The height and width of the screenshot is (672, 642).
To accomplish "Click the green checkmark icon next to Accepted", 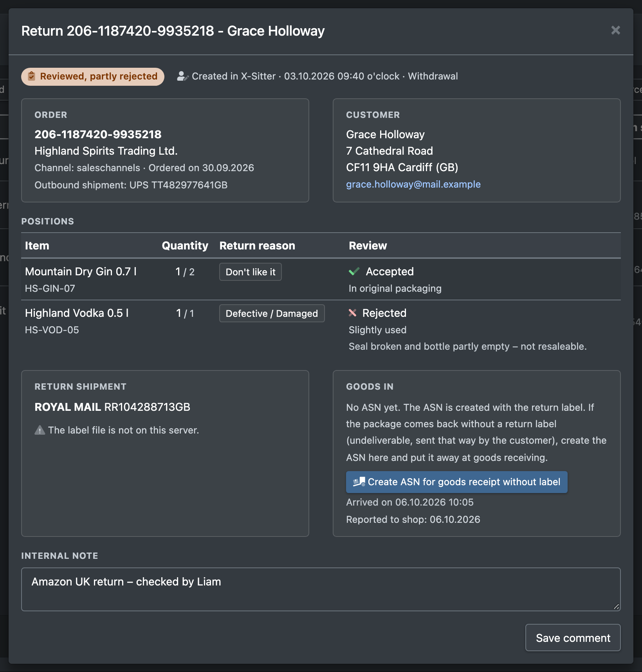I will (x=354, y=271).
